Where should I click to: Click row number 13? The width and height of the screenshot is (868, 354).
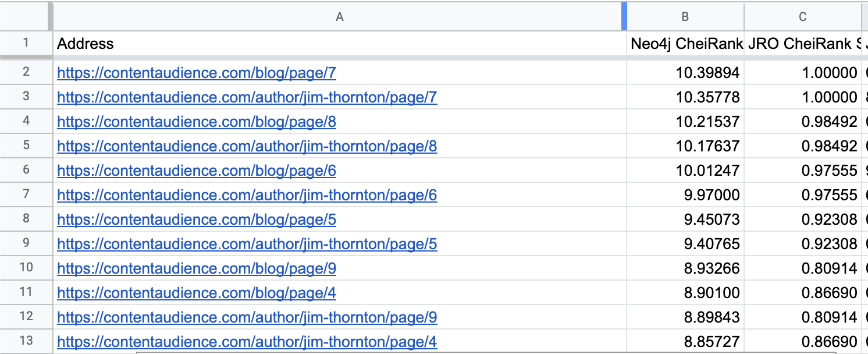[26, 342]
